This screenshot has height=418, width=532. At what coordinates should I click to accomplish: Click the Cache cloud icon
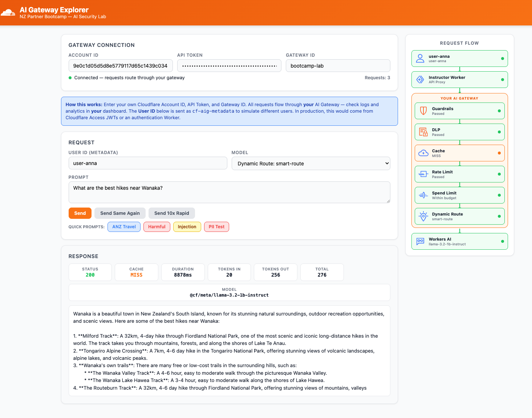click(423, 153)
